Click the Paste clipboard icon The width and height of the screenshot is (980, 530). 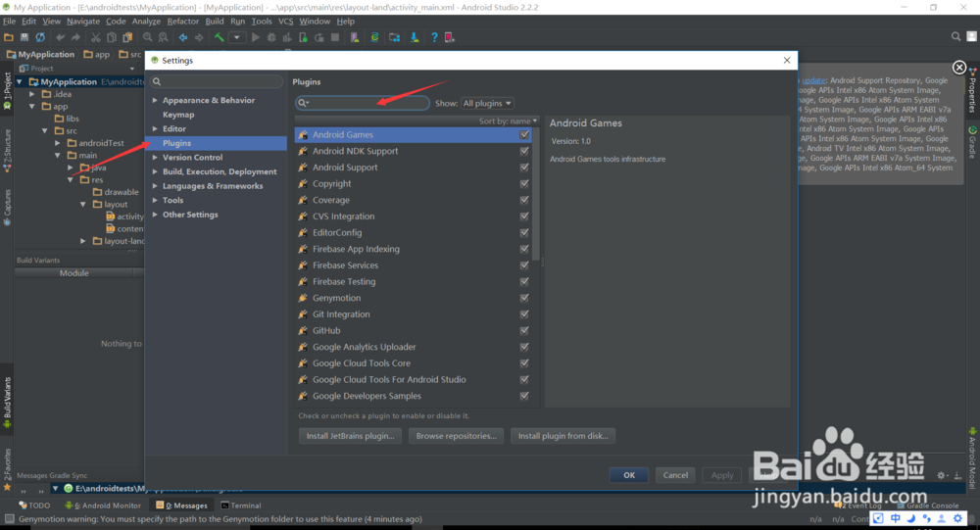click(x=127, y=37)
